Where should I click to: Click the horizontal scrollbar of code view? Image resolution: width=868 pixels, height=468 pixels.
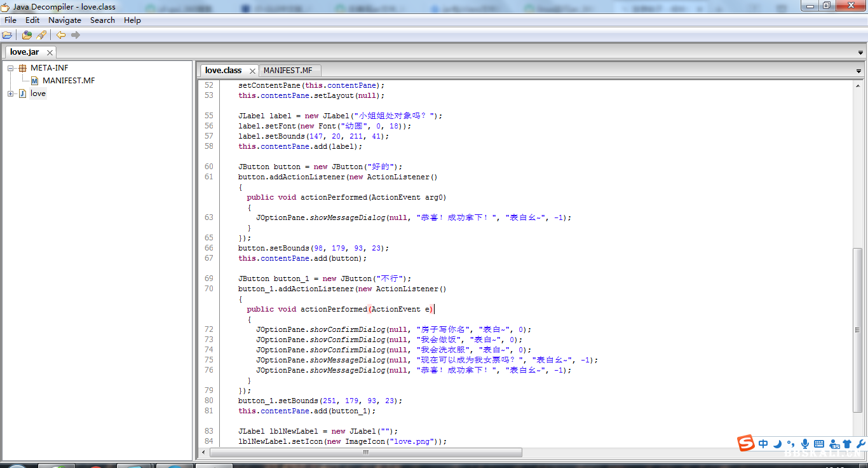point(365,453)
